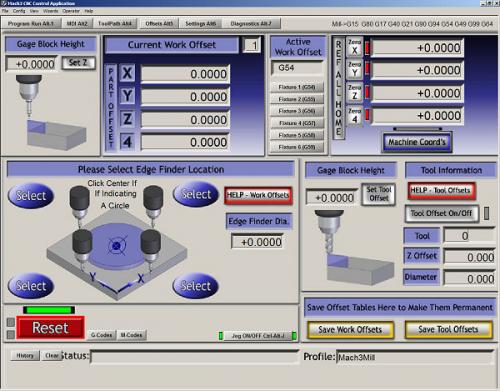Viewport: 500px width, 391px height.
Task: Click the Zero Z axis button
Action: tap(354, 92)
